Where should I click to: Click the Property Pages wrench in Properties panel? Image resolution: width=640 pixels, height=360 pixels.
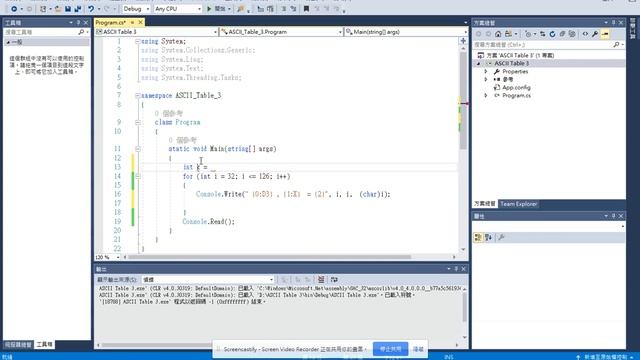pyautogui.click(x=502, y=237)
